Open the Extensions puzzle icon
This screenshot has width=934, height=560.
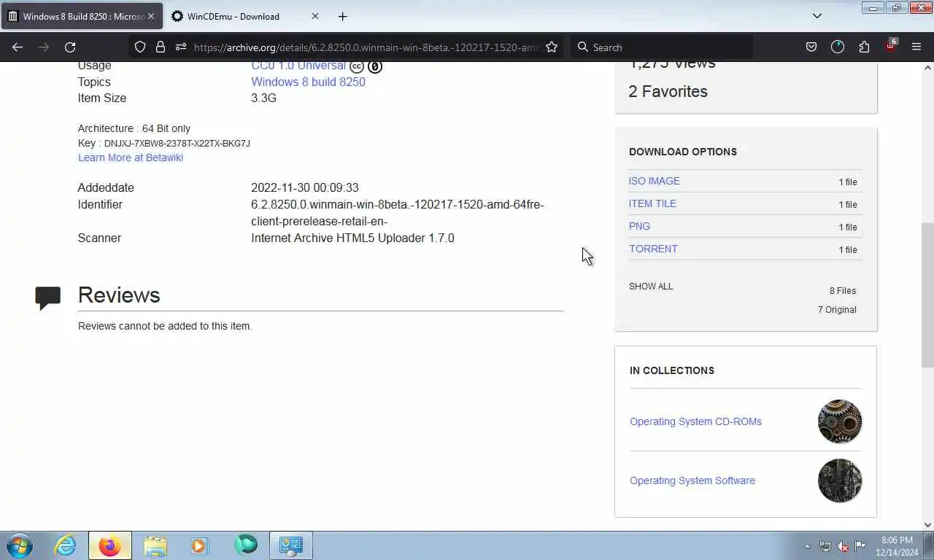[x=864, y=47]
